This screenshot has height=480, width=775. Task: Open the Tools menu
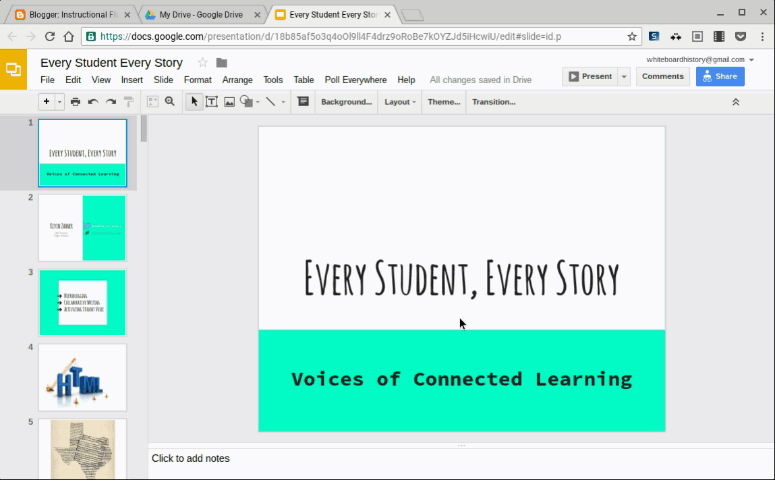[x=273, y=80]
